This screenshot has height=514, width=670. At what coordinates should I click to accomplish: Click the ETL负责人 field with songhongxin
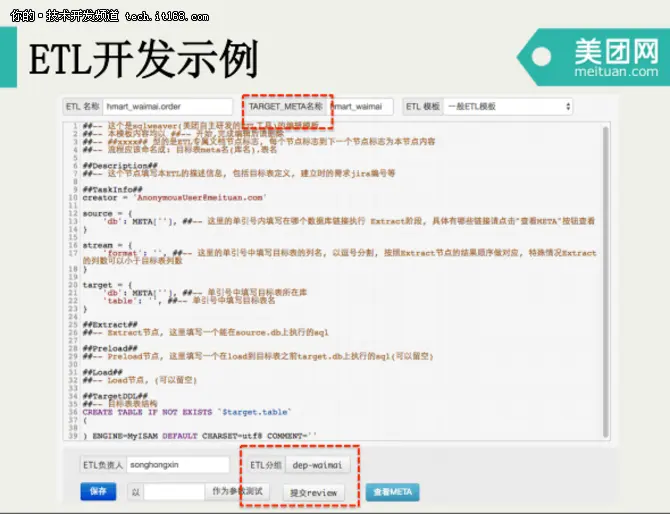click(x=178, y=464)
